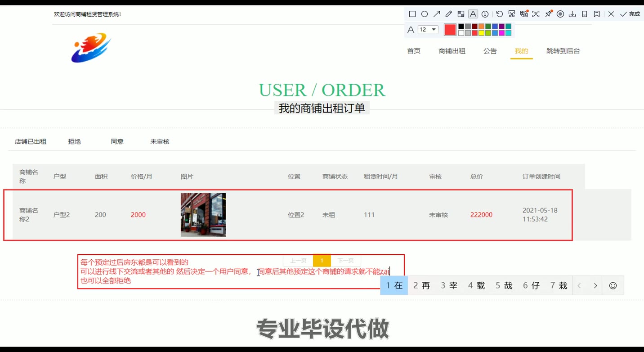Image resolution: width=644 pixels, height=352 pixels.
Task: Pick the cyan color swatch
Action: [x=508, y=33]
